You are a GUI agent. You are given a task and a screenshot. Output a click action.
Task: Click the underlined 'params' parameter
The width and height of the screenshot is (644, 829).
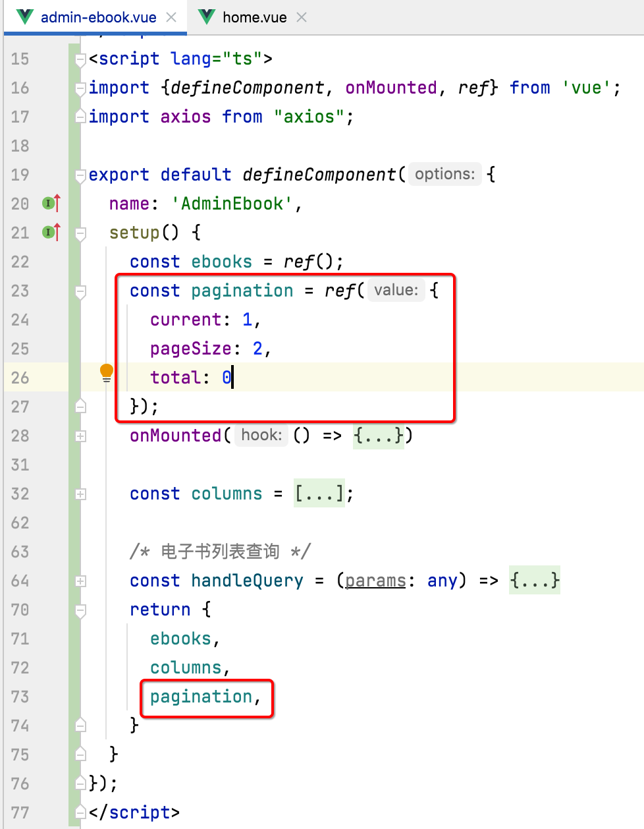click(375, 581)
